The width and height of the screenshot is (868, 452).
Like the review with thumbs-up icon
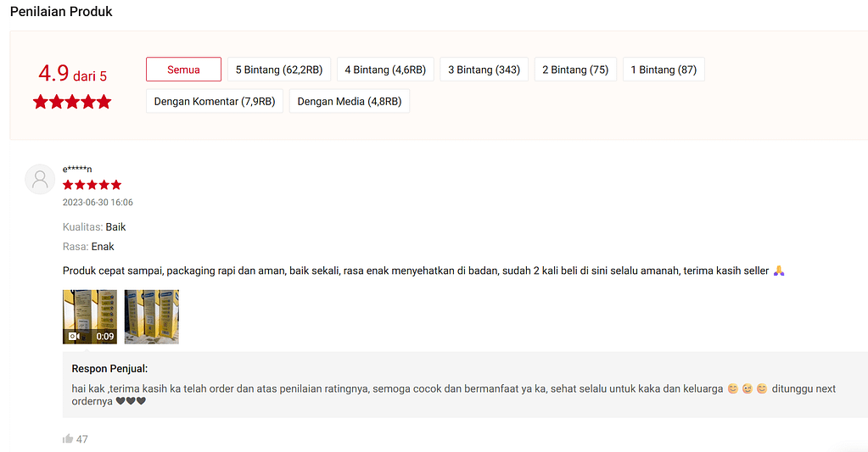tap(68, 439)
